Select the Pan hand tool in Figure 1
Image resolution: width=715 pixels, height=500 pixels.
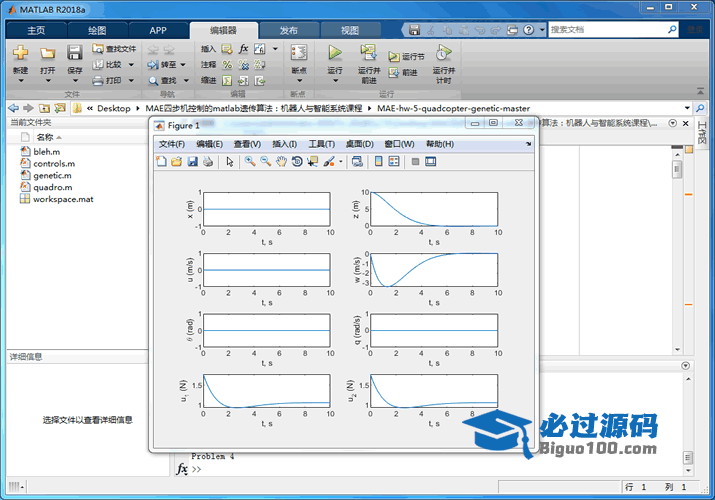click(x=282, y=161)
